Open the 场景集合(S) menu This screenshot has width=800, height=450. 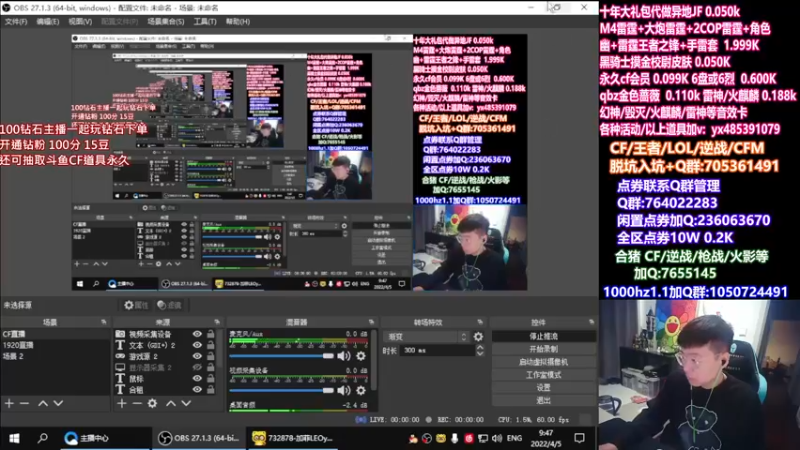tap(166, 21)
